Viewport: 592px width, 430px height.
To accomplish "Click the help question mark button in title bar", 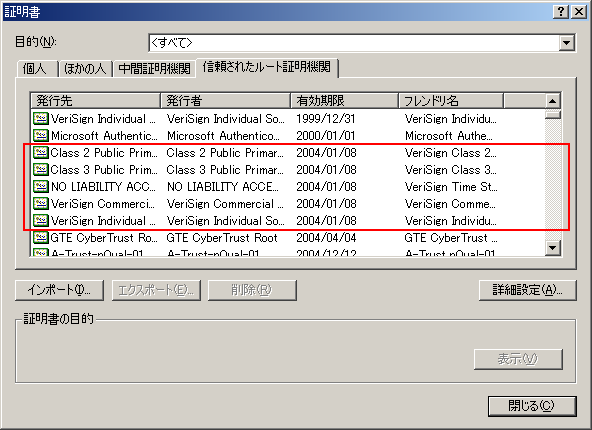I will point(561,12).
